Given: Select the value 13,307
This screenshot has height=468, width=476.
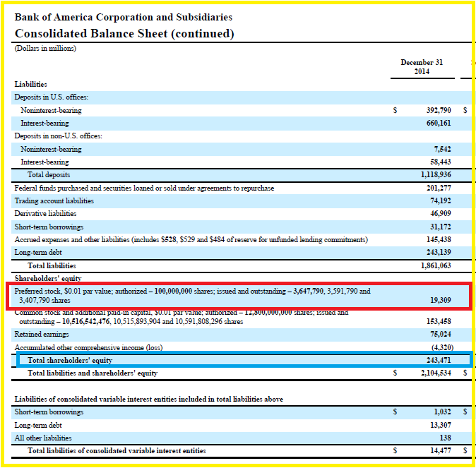Looking at the screenshot, I should (441, 425).
